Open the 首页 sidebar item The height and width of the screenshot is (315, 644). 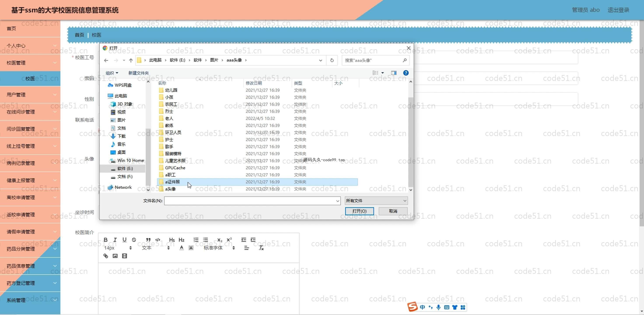30,28
